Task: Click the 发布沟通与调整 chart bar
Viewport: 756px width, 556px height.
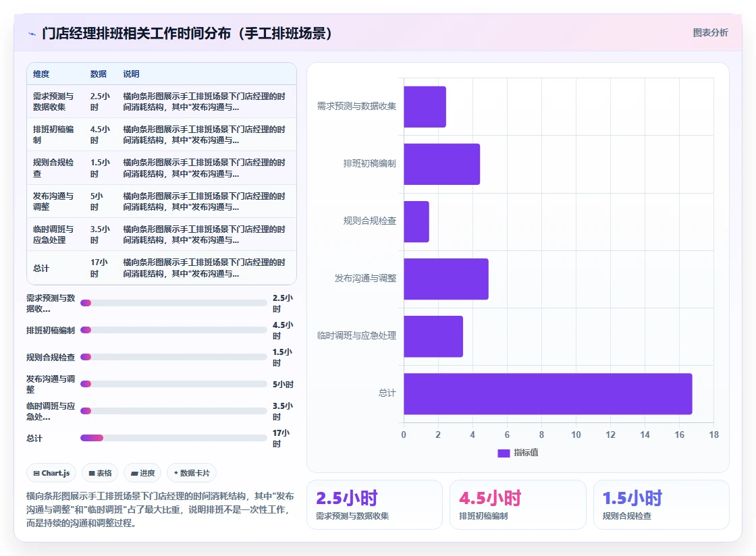Action: tap(446, 279)
